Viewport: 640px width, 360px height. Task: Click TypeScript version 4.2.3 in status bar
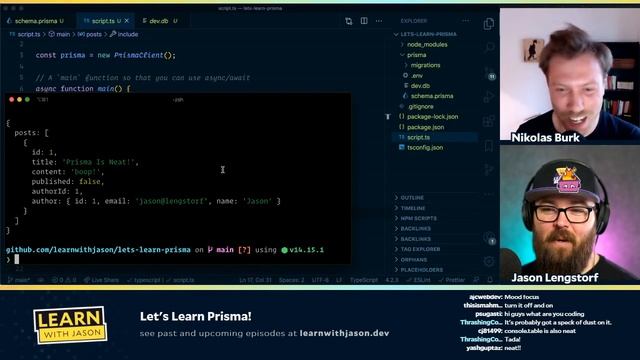point(392,280)
